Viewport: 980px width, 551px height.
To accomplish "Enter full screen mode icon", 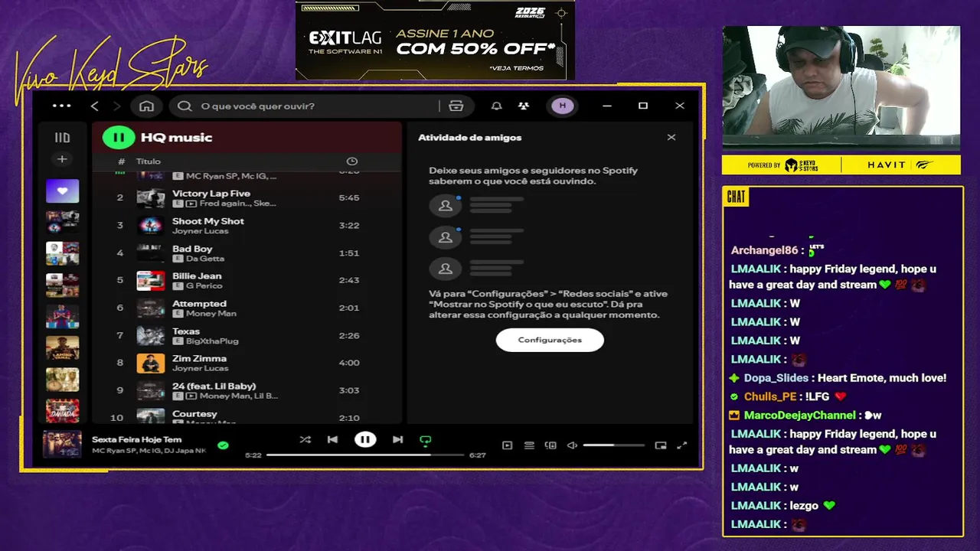I will tap(682, 445).
